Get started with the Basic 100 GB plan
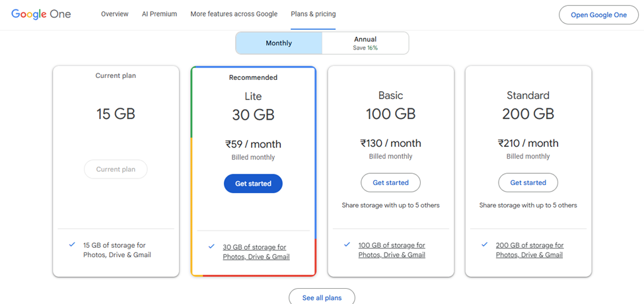Screen dimensions: 644x304 point(390,183)
